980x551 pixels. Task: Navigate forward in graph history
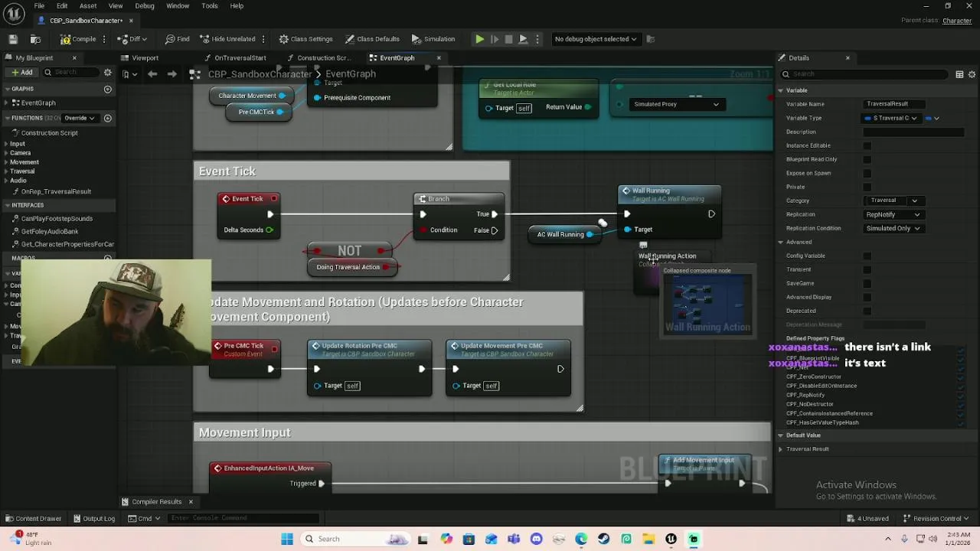coord(171,74)
